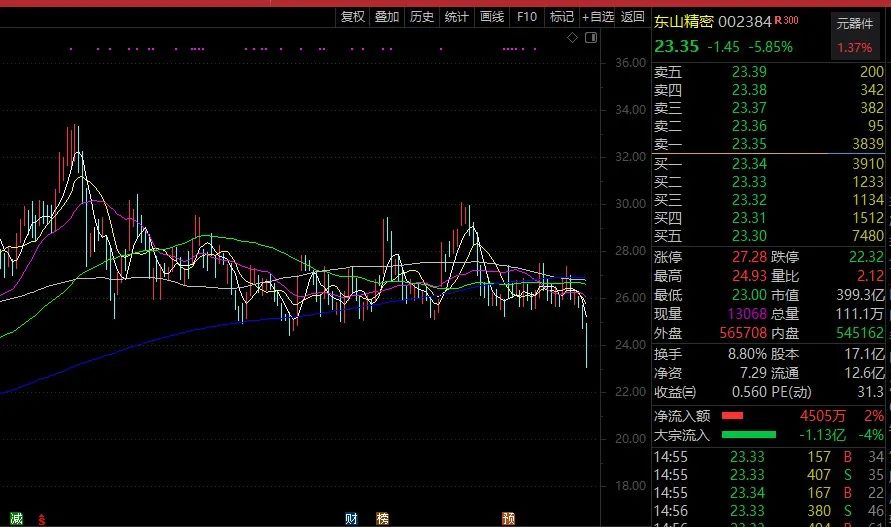Image resolution: width=891 pixels, height=527 pixels.
Task: Open the 复权 adjustment menu
Action: tap(353, 16)
